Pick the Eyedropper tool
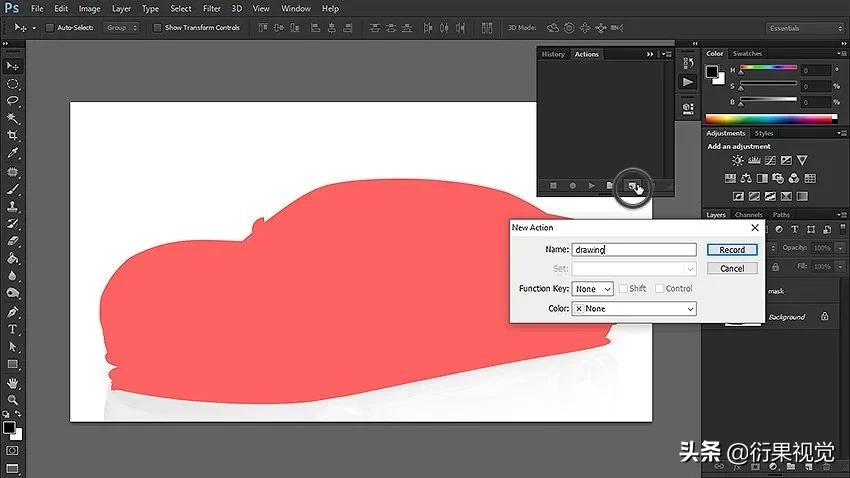 click(x=13, y=153)
